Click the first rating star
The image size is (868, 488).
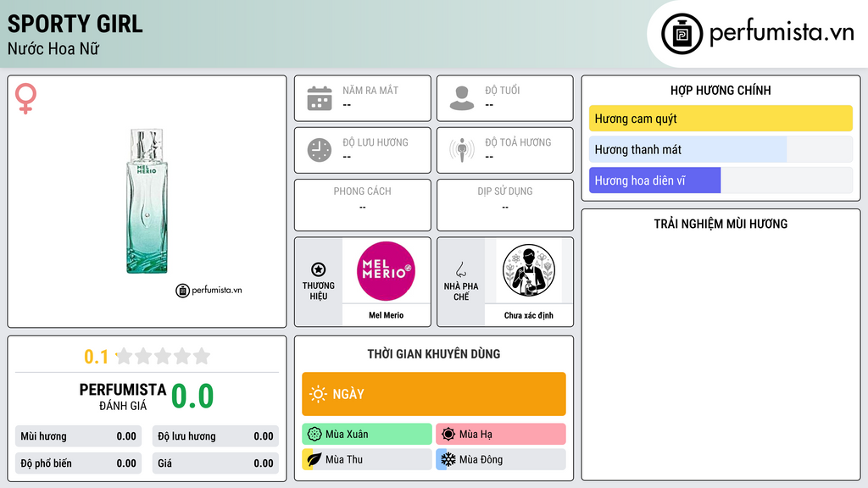pyautogui.click(x=124, y=356)
